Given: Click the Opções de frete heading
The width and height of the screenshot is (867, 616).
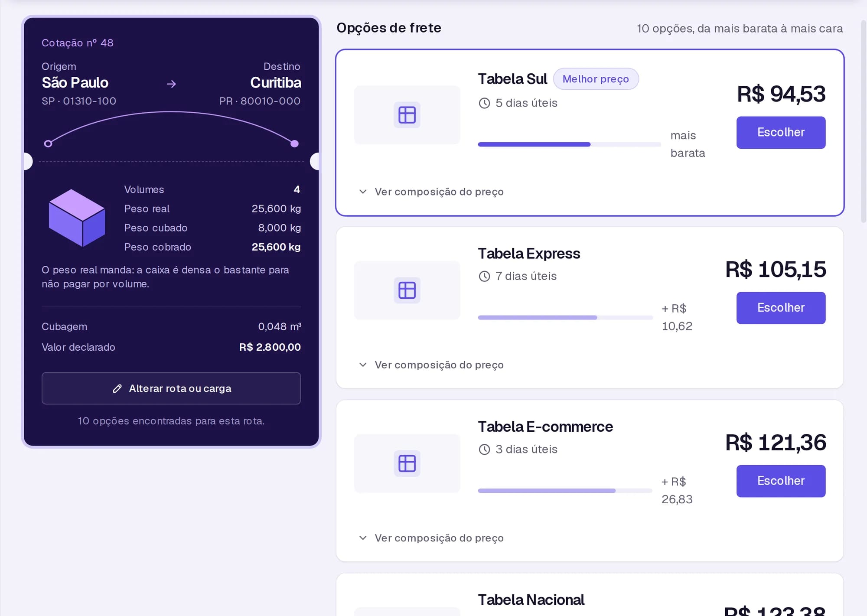Looking at the screenshot, I should (389, 28).
